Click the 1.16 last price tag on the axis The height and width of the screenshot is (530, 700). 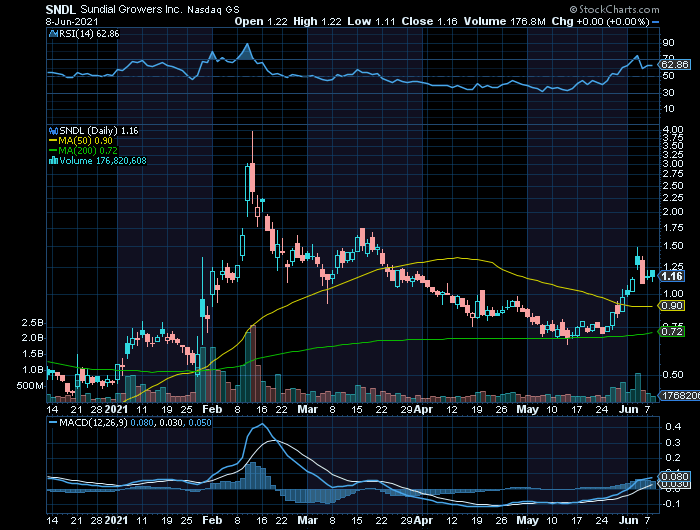point(672,276)
